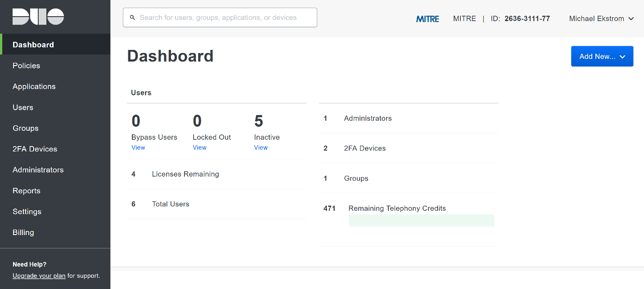
Task: Navigate to Applications
Action: click(34, 86)
